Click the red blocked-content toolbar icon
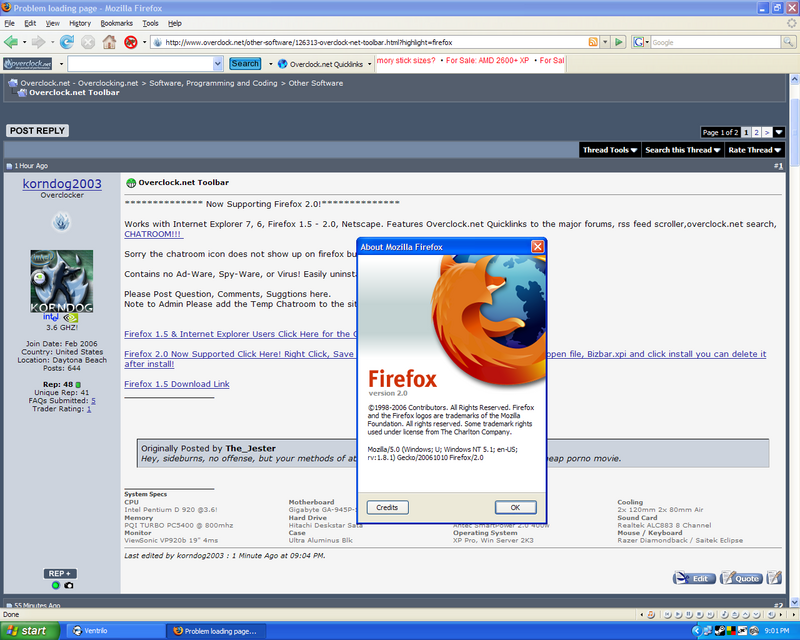800x640 pixels. coord(131,42)
